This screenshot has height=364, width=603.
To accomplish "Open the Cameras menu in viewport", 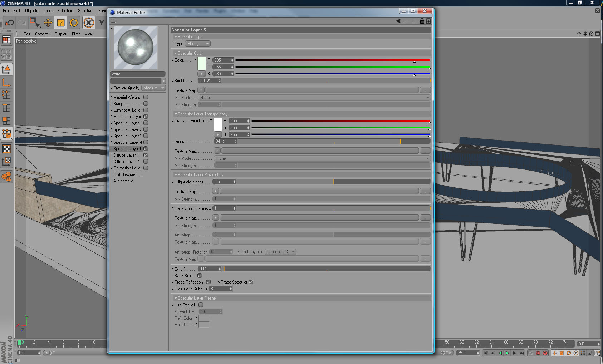I will tap(42, 34).
